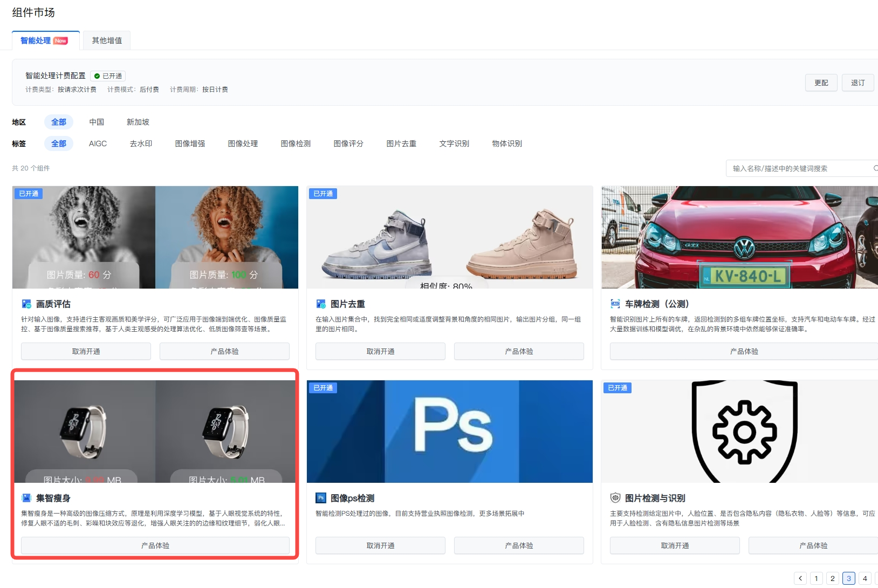Filter components by the 图像检测 tag
878x588 pixels.
(296, 143)
